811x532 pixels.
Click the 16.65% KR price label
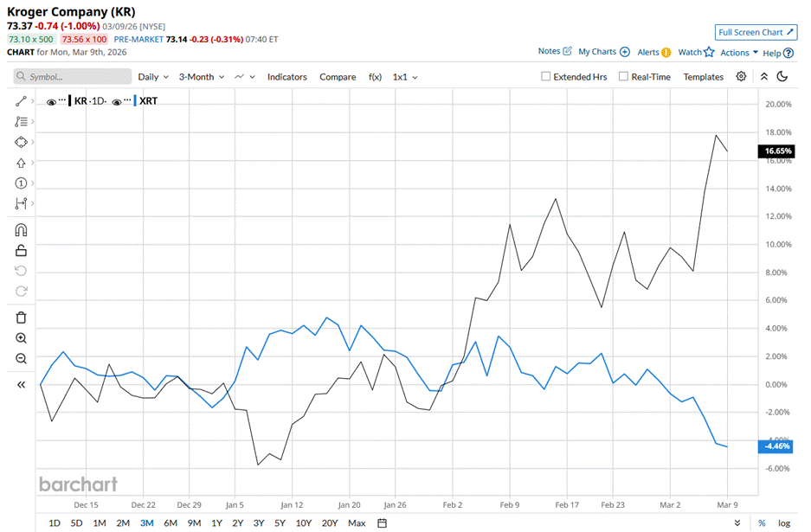coord(776,151)
